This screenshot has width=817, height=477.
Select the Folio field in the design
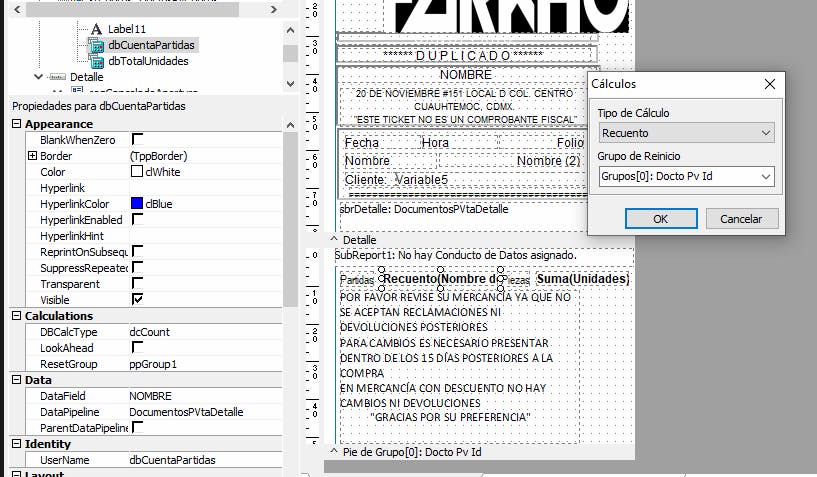570,143
